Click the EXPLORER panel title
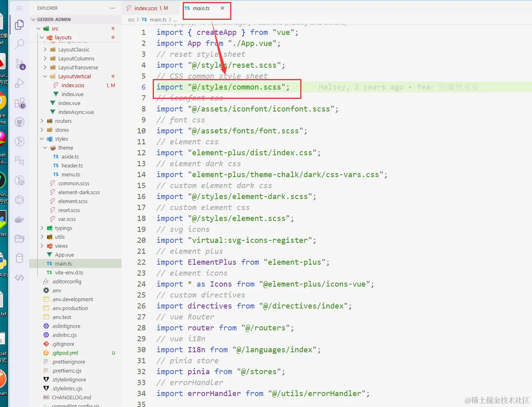This screenshot has width=532, height=407. pyautogui.click(x=47, y=8)
